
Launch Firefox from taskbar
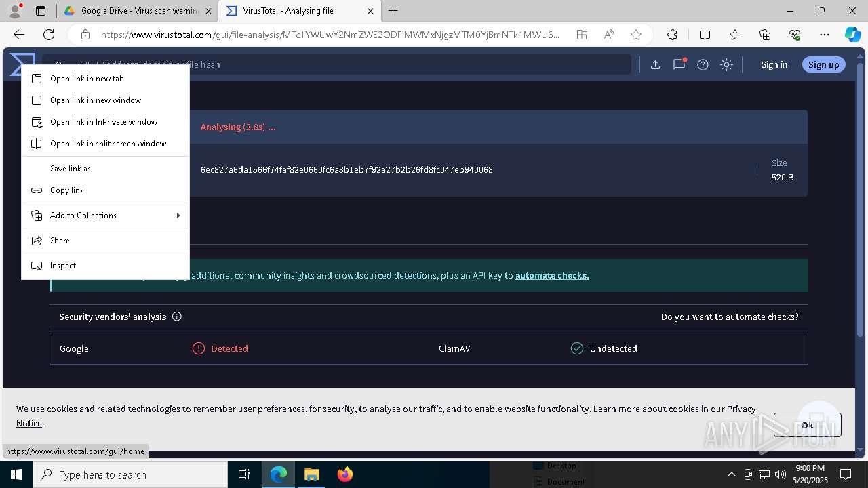point(345,474)
